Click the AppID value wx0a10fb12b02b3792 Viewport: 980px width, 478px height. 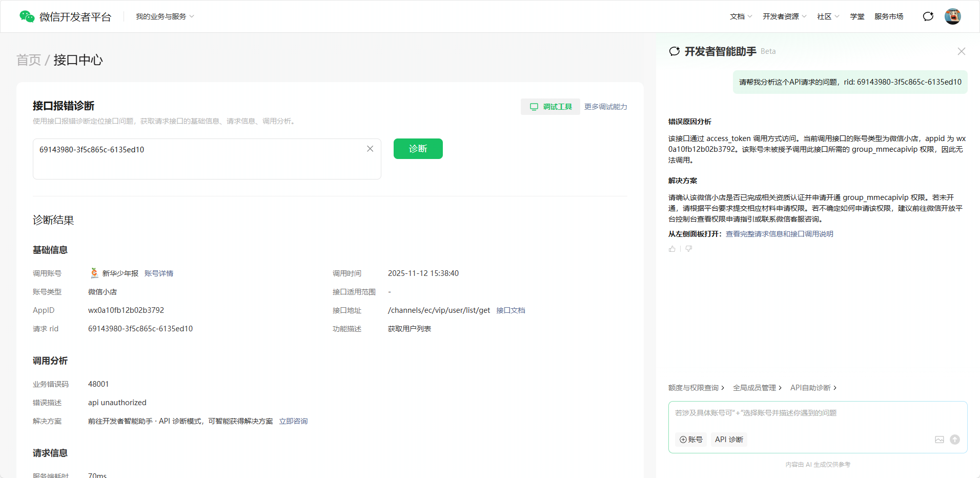click(x=126, y=310)
